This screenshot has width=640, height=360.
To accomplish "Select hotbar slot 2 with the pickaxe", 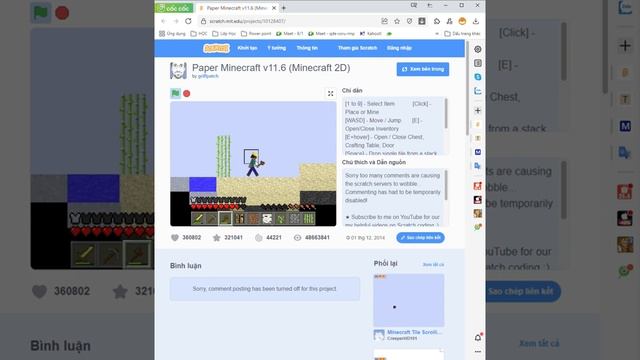I will (211, 219).
